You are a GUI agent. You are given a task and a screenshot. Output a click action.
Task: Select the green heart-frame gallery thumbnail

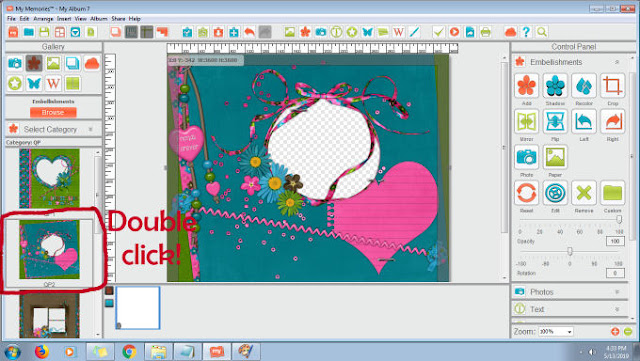pyautogui.click(x=49, y=178)
